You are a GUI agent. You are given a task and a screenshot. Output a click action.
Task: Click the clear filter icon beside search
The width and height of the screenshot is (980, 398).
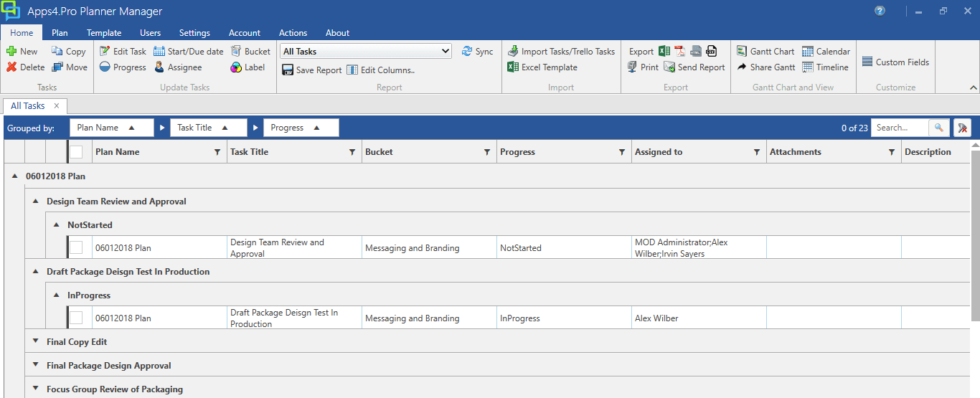[962, 128]
